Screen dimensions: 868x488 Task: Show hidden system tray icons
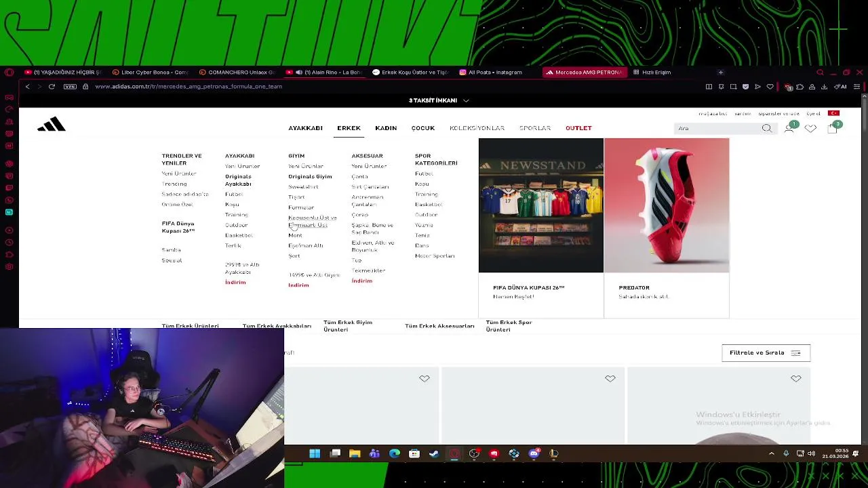coord(771,453)
